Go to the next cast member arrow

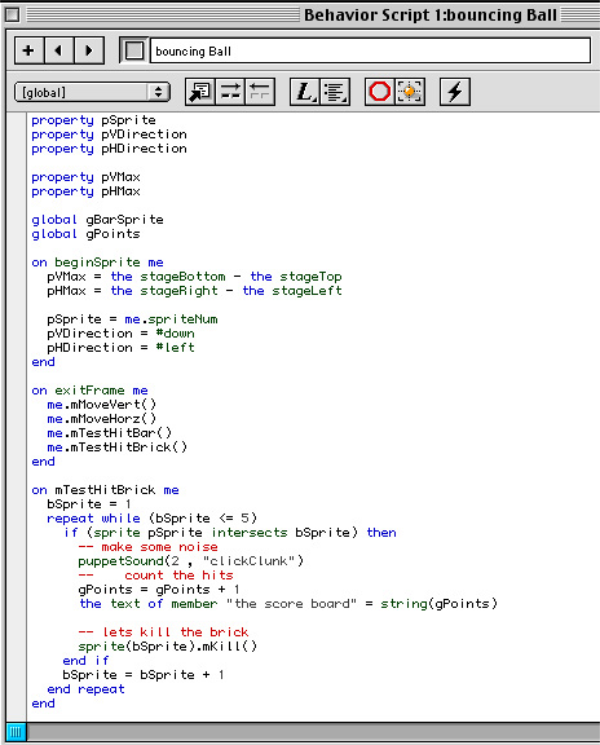click(x=89, y=50)
